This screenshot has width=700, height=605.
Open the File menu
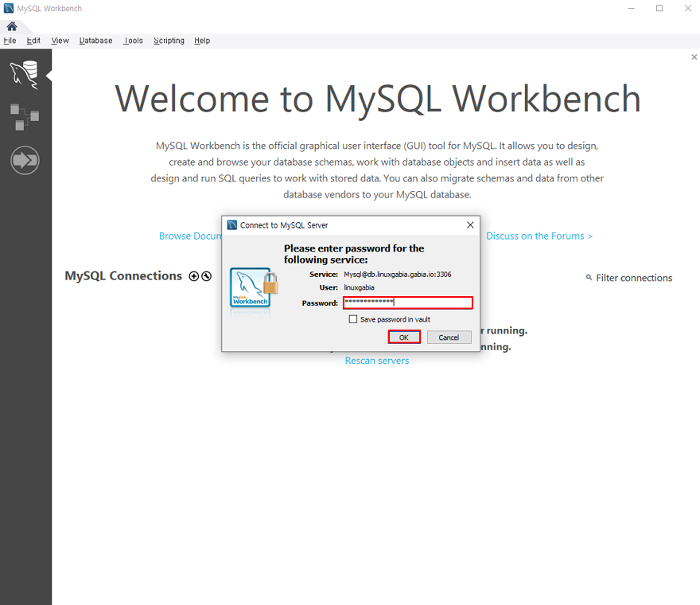tap(10, 41)
